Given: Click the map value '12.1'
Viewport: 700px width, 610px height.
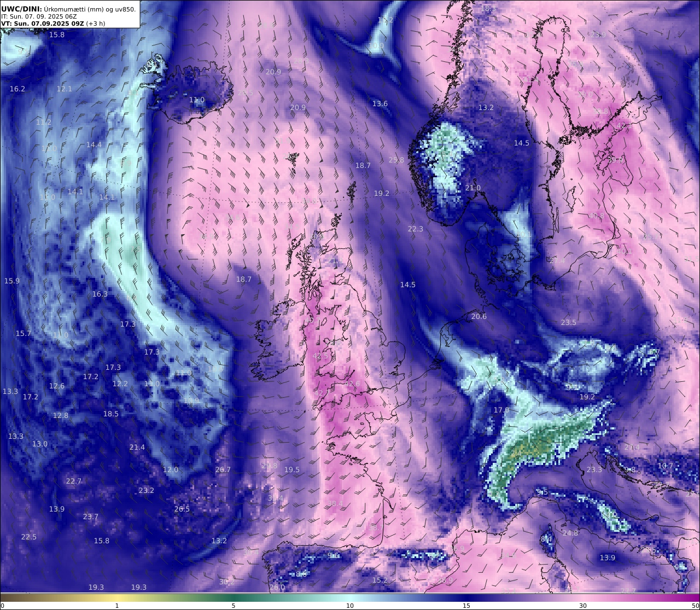Looking at the screenshot, I should (x=65, y=89).
